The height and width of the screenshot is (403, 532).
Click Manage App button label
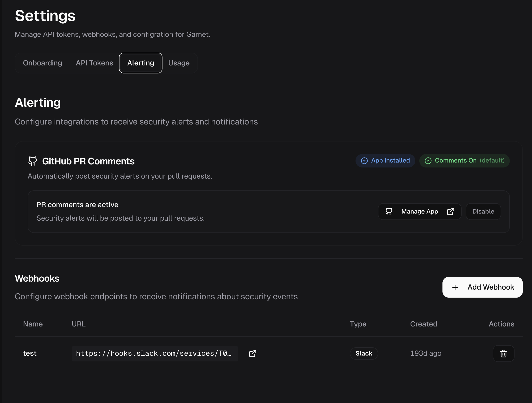tap(420, 211)
